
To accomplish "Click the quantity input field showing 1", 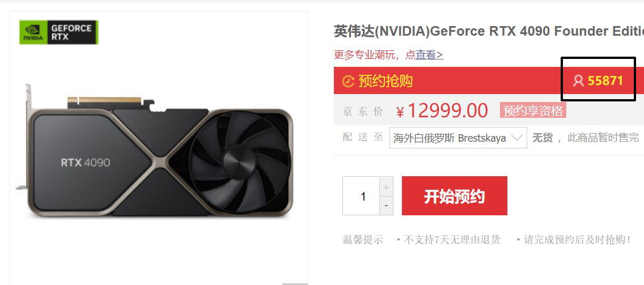I will click(362, 196).
